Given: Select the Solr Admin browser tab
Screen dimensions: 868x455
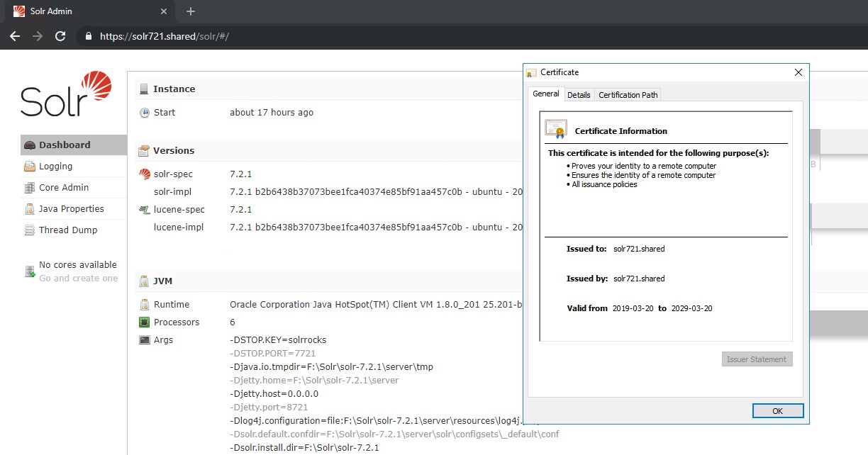Looking at the screenshot, I should point(91,11).
